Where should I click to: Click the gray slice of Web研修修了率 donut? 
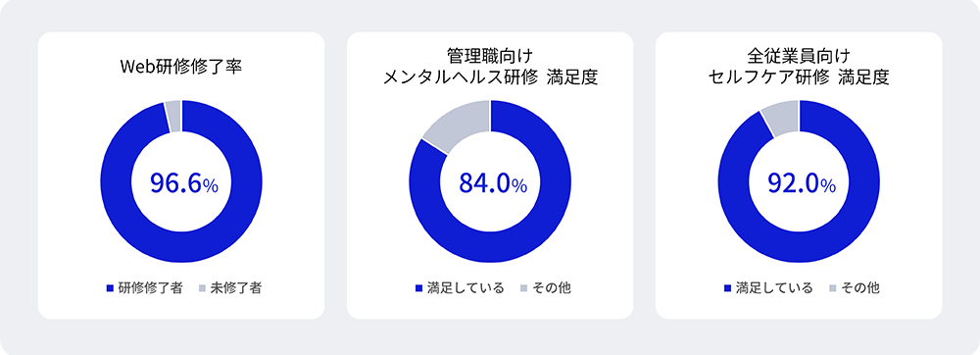click(173, 115)
